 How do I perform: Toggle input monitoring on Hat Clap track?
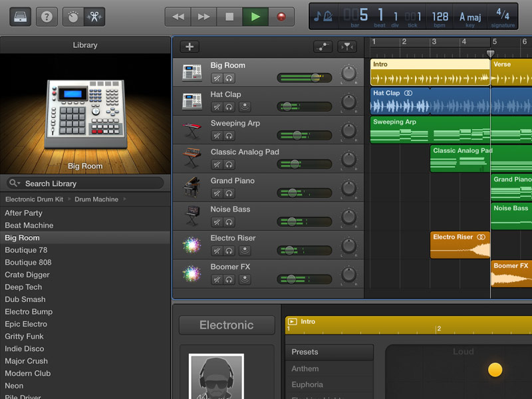click(x=245, y=107)
